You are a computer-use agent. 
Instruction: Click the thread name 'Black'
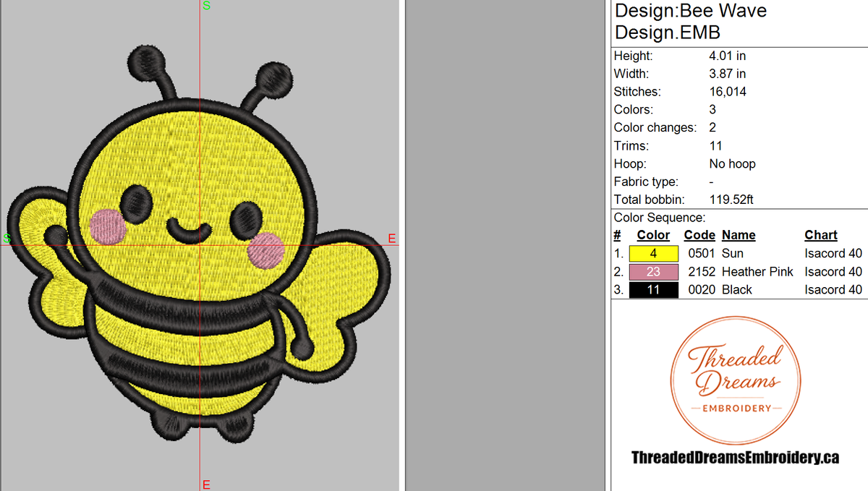tap(737, 290)
